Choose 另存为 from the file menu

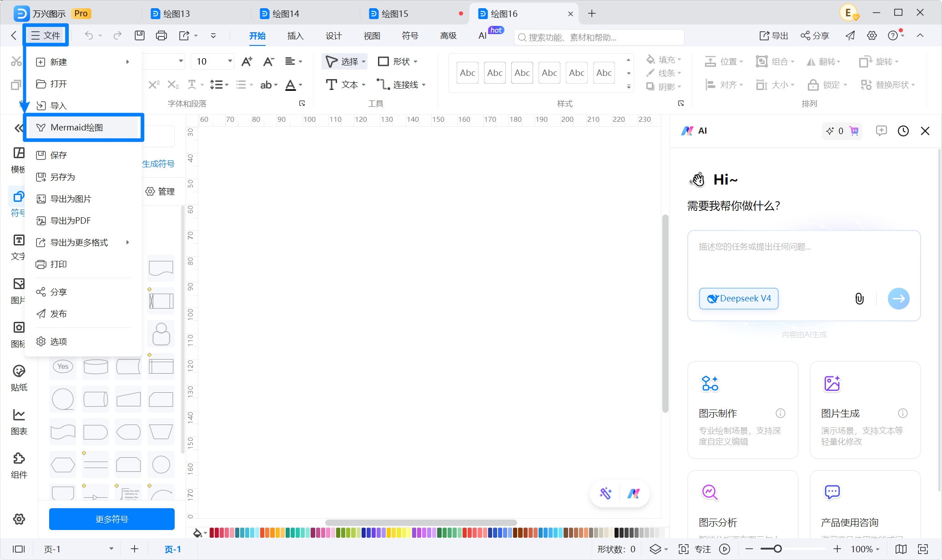point(83,177)
